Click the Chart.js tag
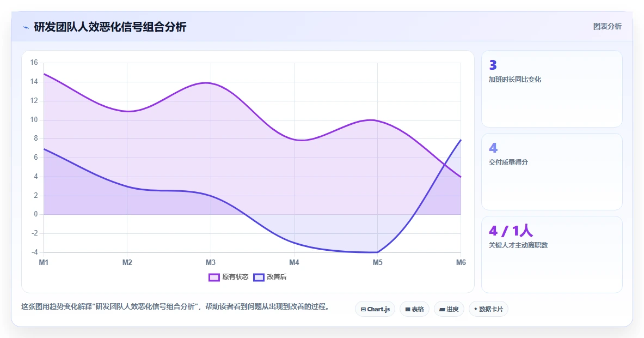The height and width of the screenshot is (338, 644). (x=375, y=309)
